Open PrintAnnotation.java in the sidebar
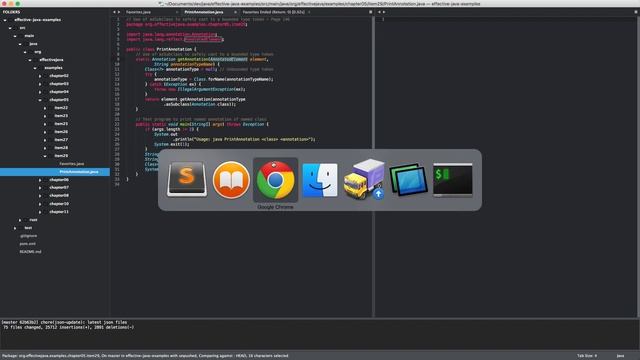The width and height of the screenshot is (640, 360). click(79, 172)
